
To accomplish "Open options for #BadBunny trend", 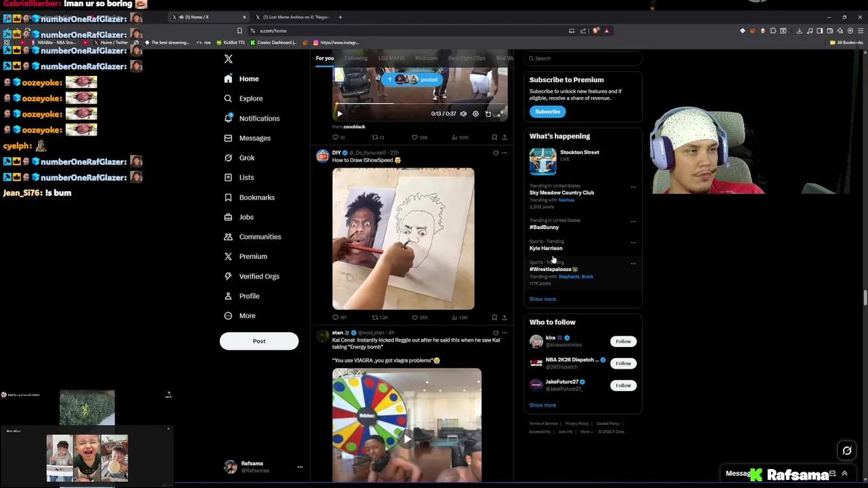I will 633,222.
